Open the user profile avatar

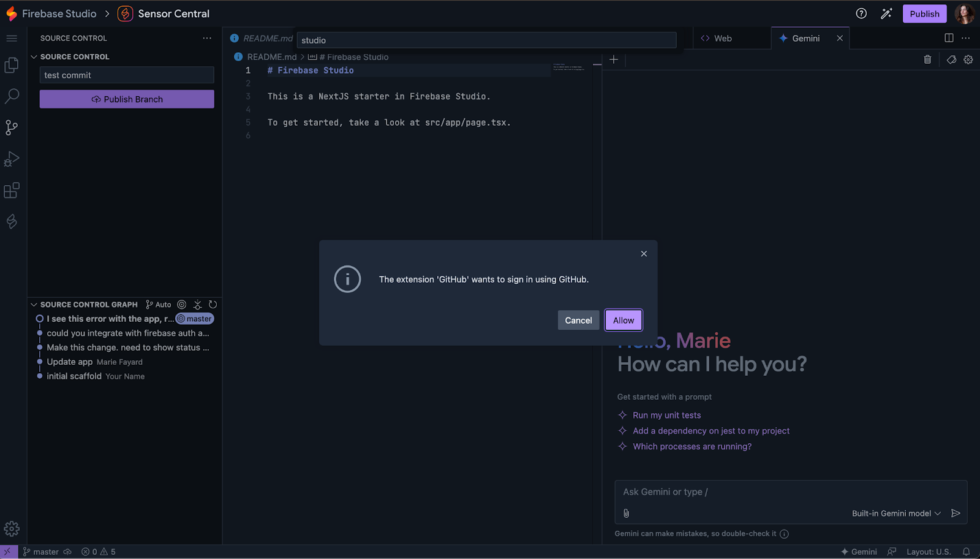tap(965, 13)
